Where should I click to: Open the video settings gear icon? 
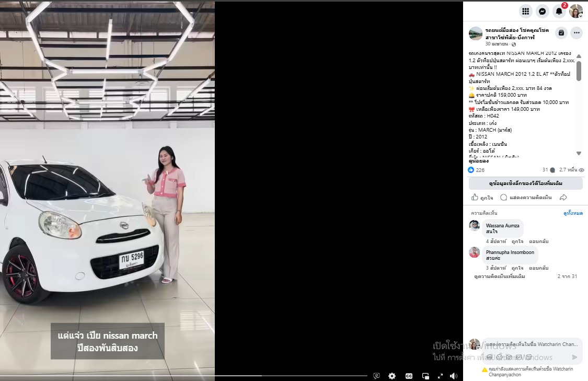[392, 376]
